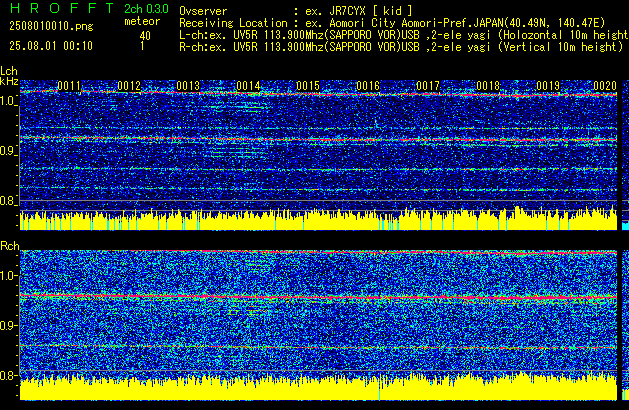Click the Receiving Location Aomori City line
629x410 pixels.
pyautogui.click(x=392, y=23)
